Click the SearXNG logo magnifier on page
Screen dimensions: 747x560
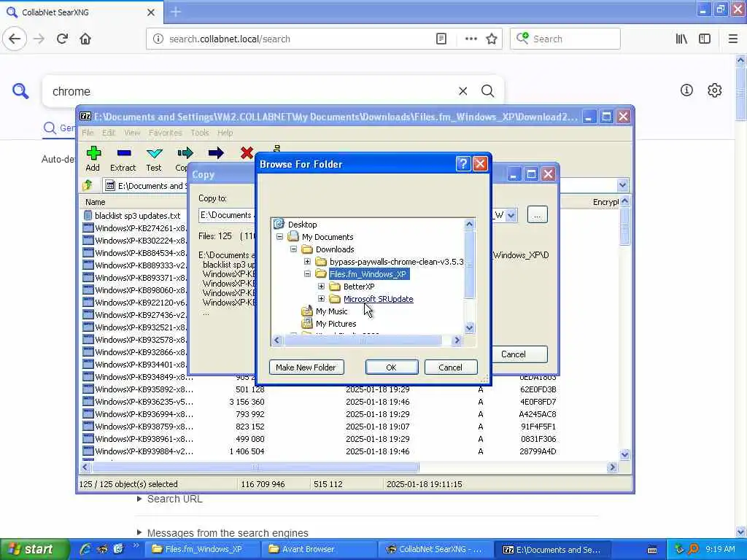coord(20,90)
